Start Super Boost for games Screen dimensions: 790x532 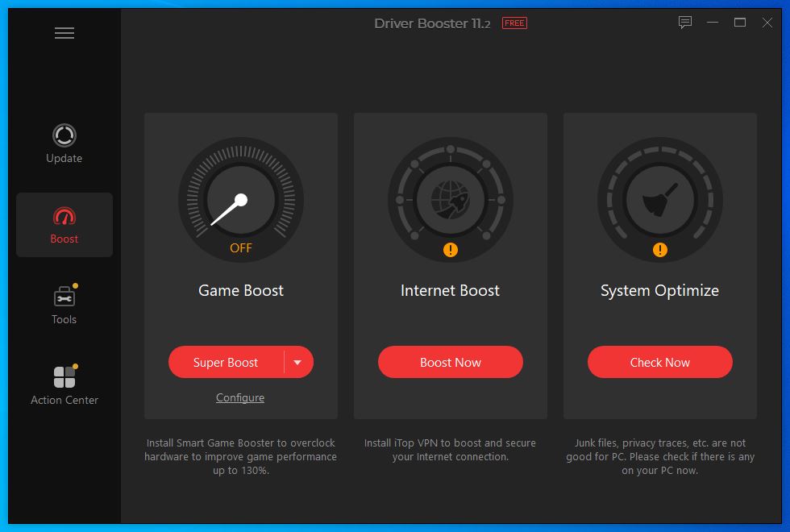(226, 362)
